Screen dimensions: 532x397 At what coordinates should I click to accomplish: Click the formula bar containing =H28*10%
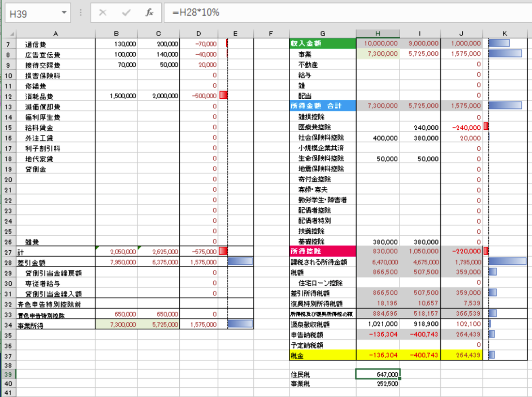click(x=348, y=13)
